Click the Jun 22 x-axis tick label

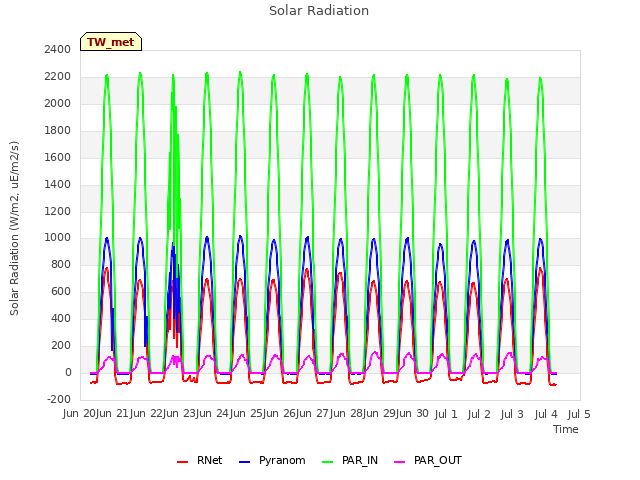click(147, 413)
